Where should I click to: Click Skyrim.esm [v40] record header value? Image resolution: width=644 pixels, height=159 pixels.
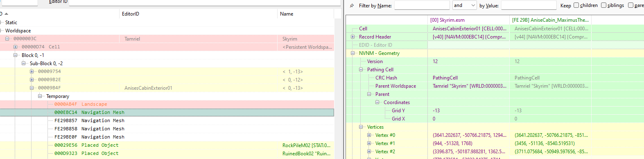click(x=469, y=37)
